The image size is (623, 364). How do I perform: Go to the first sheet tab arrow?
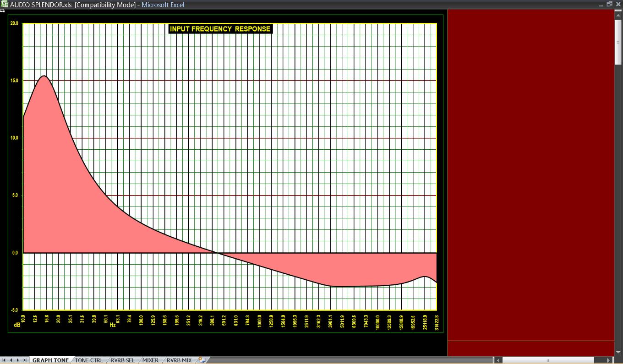pyautogui.click(x=5, y=360)
